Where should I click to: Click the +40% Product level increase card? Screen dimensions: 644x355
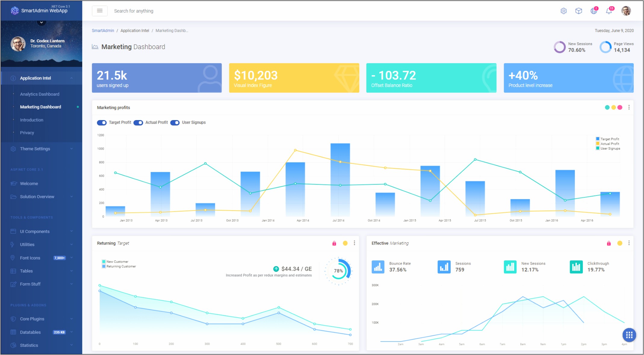point(569,78)
